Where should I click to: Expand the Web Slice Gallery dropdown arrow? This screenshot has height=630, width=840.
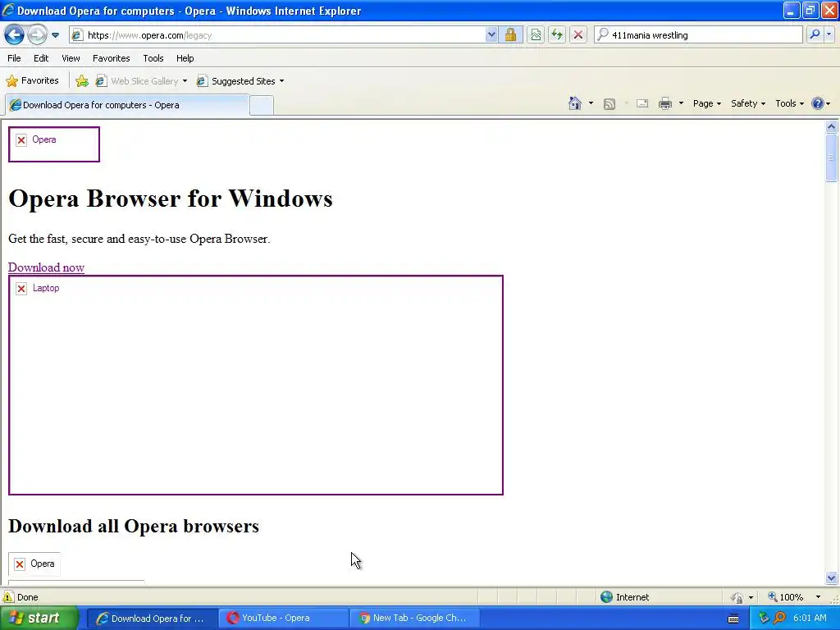point(185,81)
